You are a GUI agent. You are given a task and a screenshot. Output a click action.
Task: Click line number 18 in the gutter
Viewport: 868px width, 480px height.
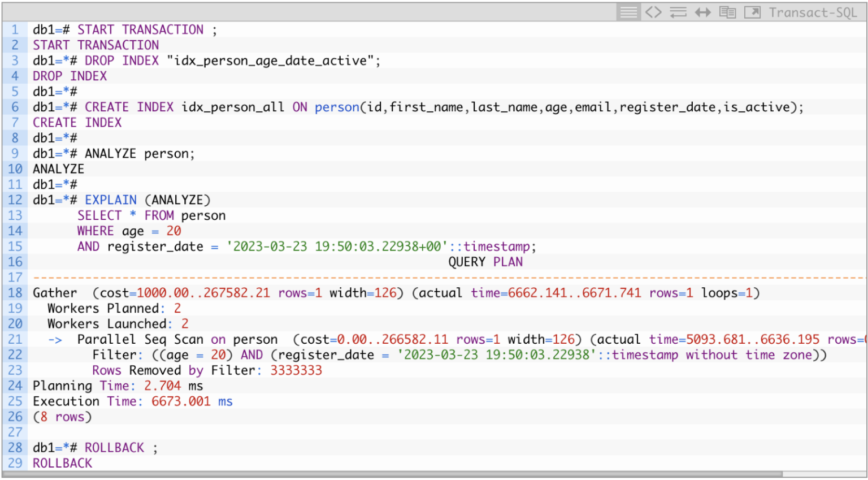[x=15, y=293]
